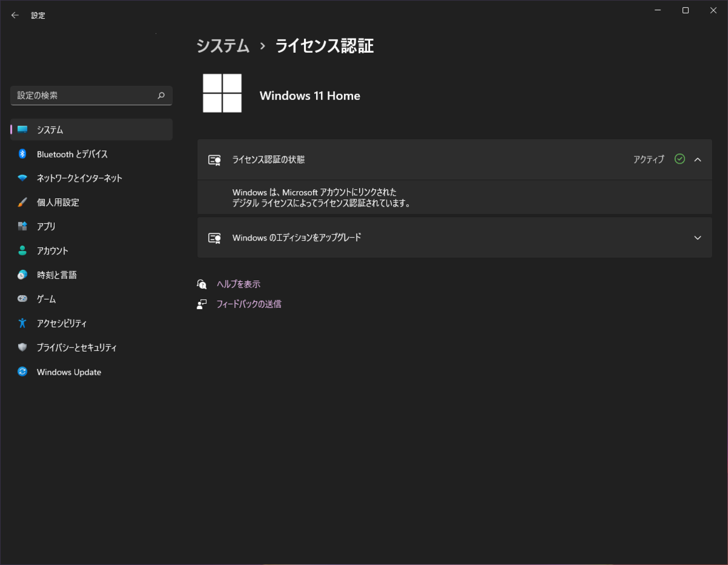The image size is (728, 565).
Task: Click the フィードバックの送信 link
Action: 249,304
